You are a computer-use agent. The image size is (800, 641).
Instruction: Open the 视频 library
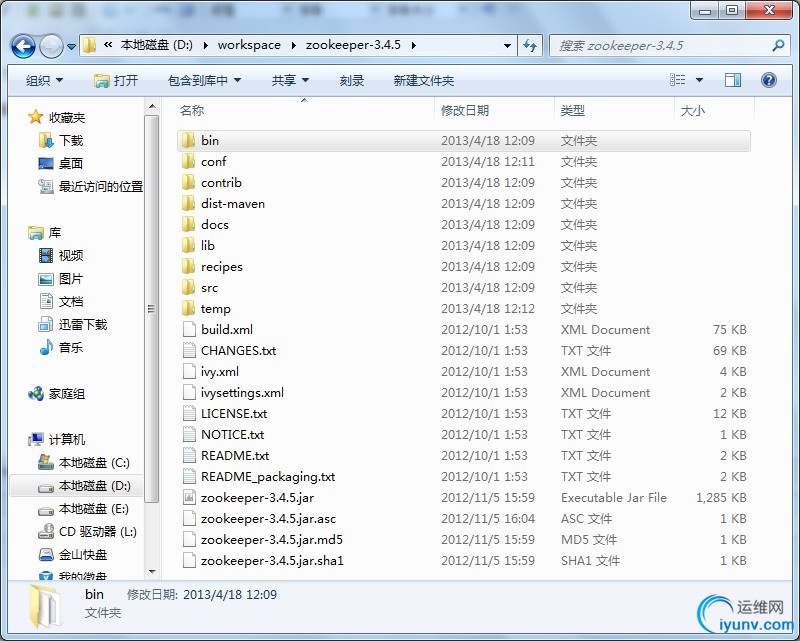click(61, 255)
